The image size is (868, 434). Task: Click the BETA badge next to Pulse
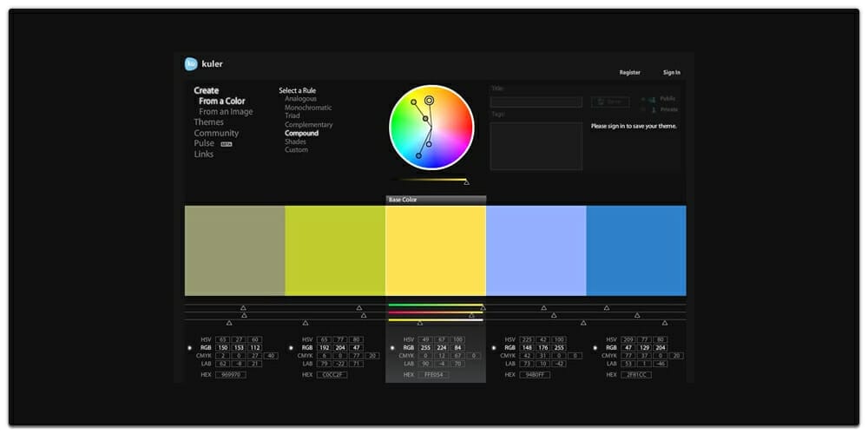(x=227, y=144)
